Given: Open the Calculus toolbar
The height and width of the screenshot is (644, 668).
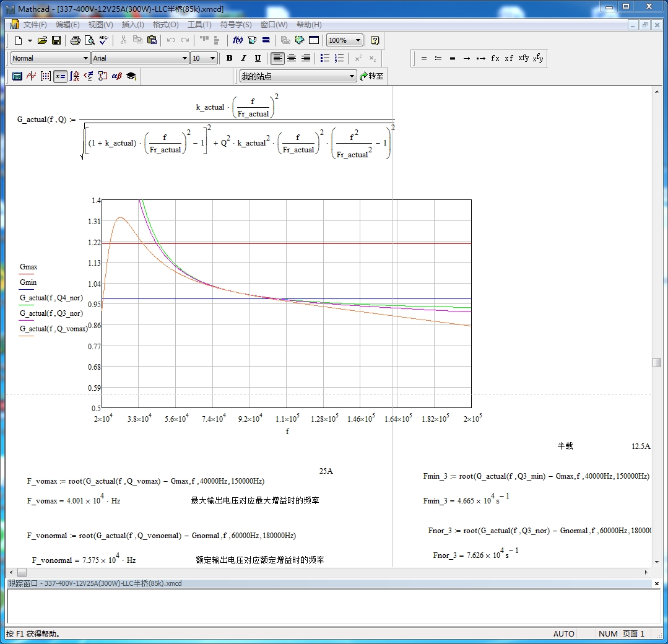Looking at the screenshot, I should pos(74,76).
